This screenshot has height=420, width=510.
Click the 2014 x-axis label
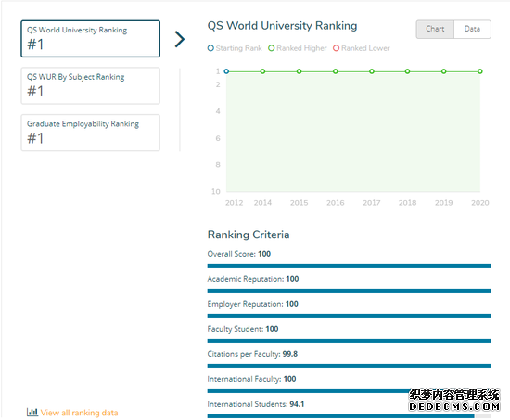tap(262, 203)
